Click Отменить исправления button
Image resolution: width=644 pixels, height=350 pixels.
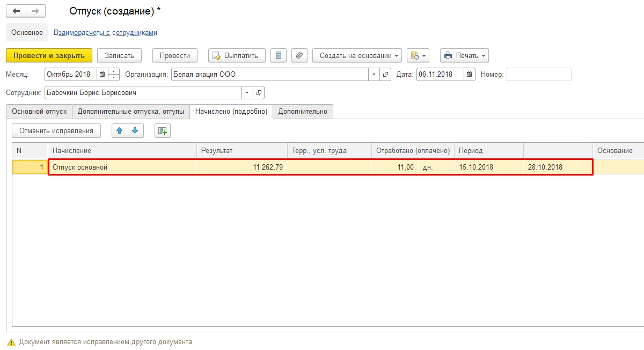[x=56, y=130]
